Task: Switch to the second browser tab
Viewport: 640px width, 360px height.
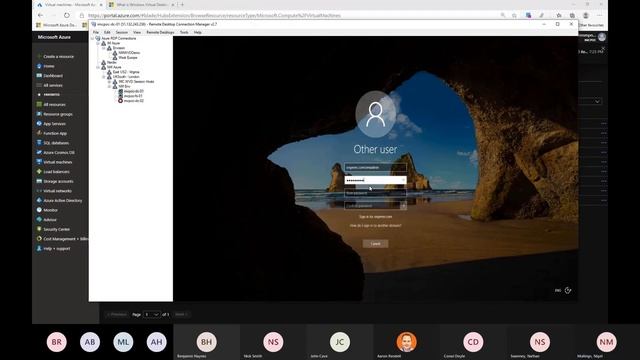Action: click(x=141, y=5)
